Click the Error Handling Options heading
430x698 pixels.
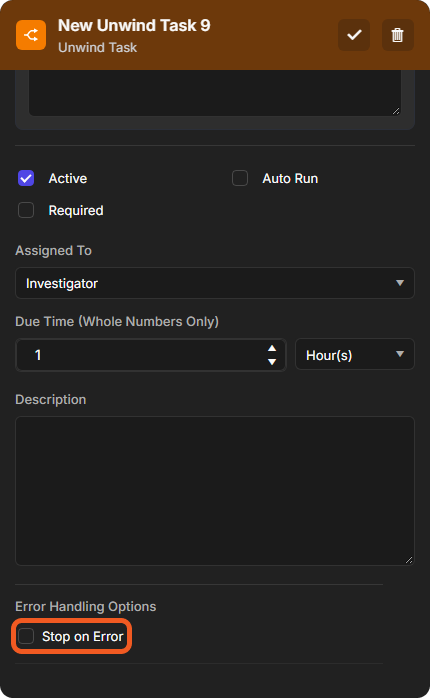pyautogui.click(x=85, y=606)
